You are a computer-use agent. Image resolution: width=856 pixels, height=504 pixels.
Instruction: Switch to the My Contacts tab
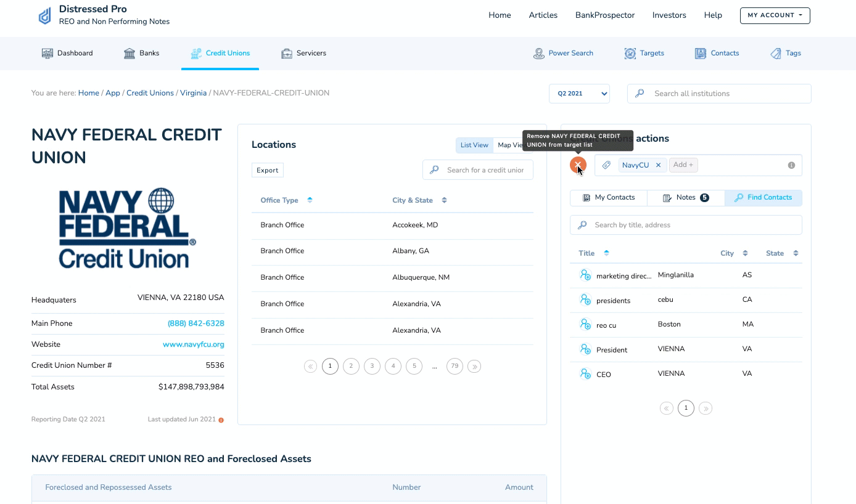[x=609, y=198]
